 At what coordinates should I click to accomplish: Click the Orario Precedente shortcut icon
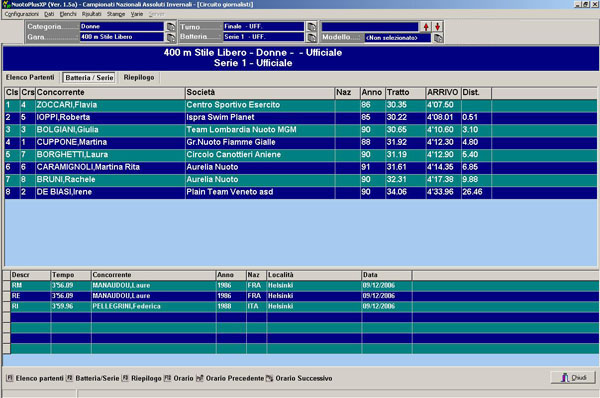199,378
